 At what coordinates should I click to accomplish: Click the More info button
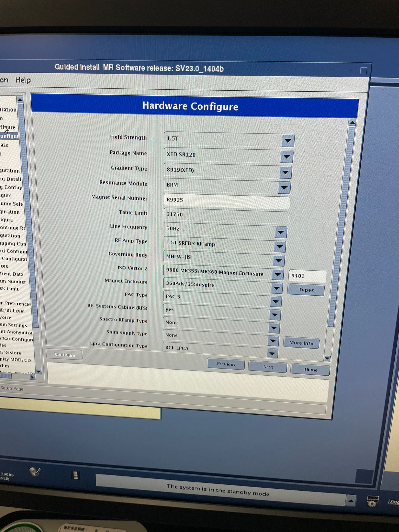point(301,343)
